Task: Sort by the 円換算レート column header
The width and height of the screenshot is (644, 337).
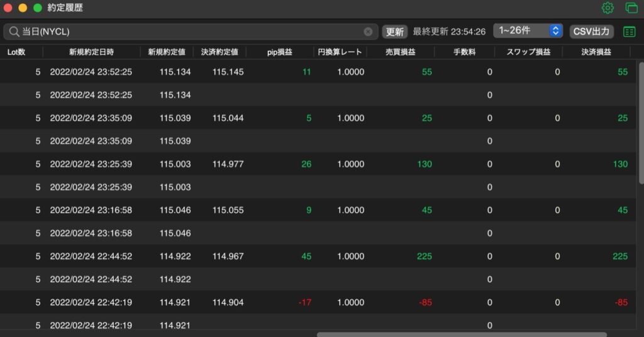Action: click(x=340, y=52)
